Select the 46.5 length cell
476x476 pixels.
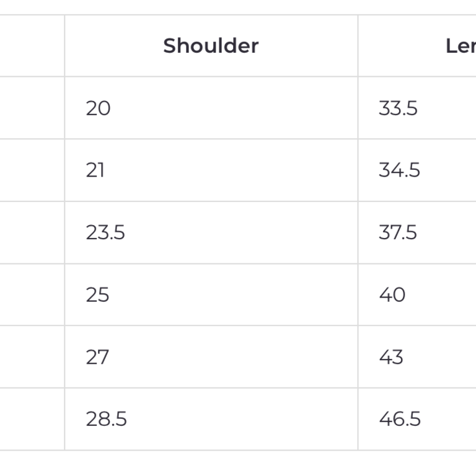point(400,419)
